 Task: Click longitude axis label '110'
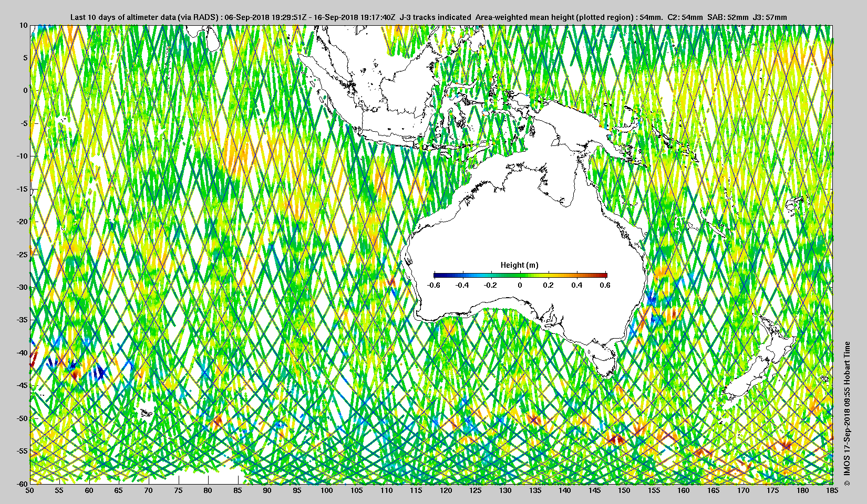[x=387, y=490]
